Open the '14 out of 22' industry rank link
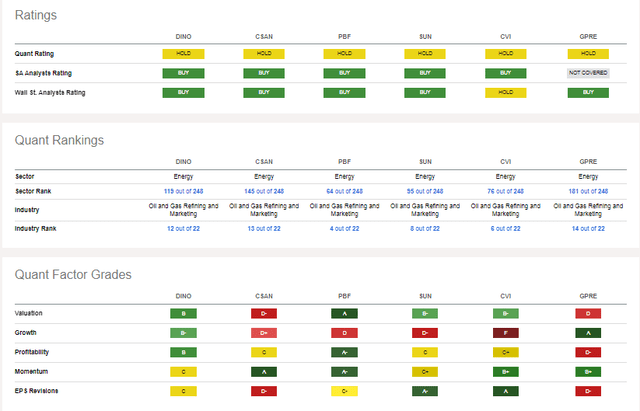 tap(588, 229)
